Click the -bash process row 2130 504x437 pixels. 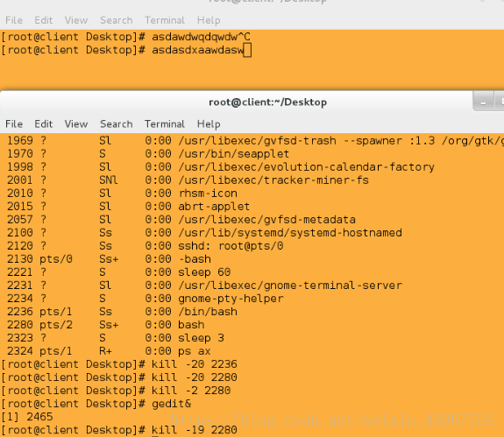(x=109, y=259)
